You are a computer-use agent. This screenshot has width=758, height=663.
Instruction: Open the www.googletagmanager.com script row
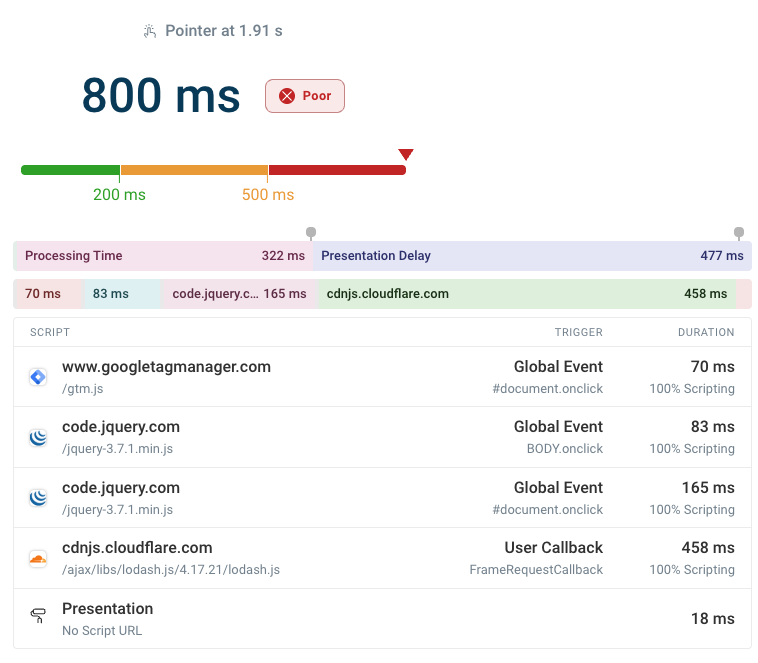pos(166,367)
